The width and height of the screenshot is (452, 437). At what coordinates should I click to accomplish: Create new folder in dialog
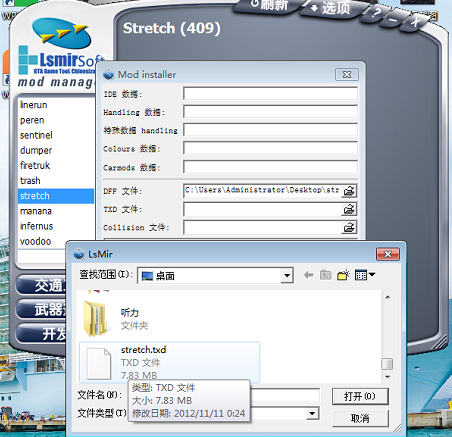pos(343,275)
